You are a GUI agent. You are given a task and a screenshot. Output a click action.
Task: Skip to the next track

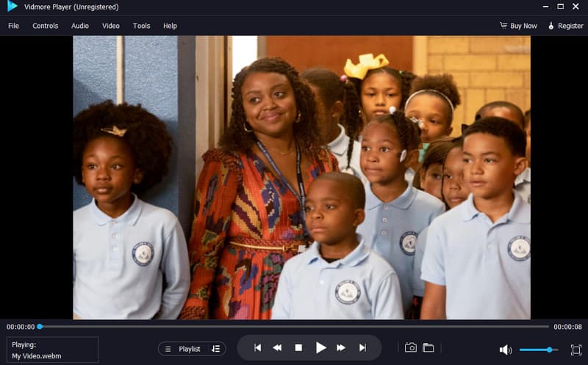(x=362, y=348)
